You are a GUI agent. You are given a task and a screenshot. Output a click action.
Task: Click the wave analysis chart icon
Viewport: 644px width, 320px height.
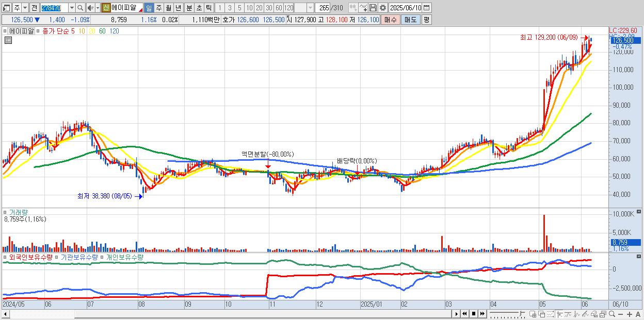pos(577,314)
